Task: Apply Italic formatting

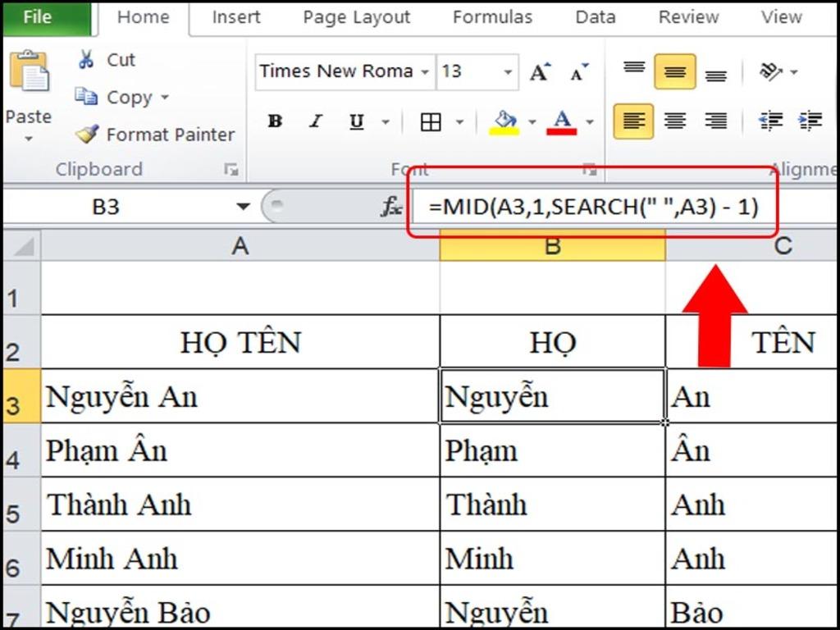Action: click(316, 121)
